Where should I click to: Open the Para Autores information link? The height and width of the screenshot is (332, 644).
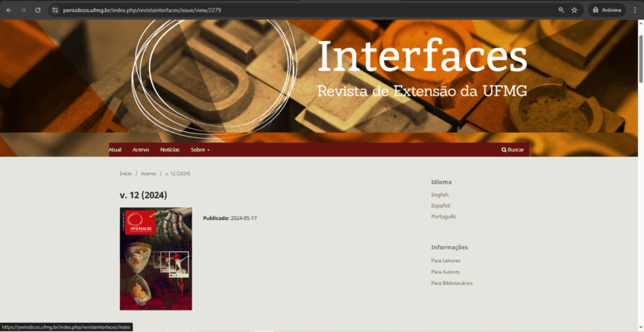click(446, 272)
